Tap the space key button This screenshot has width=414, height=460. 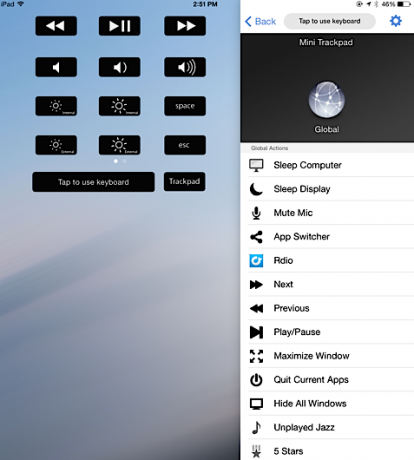click(185, 106)
